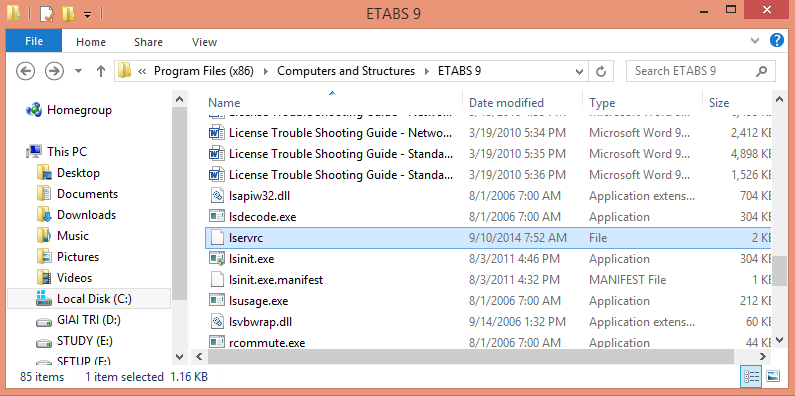The image size is (795, 396).
Task: Click Program Files (x86) in breadcrumb
Action: [x=204, y=71]
